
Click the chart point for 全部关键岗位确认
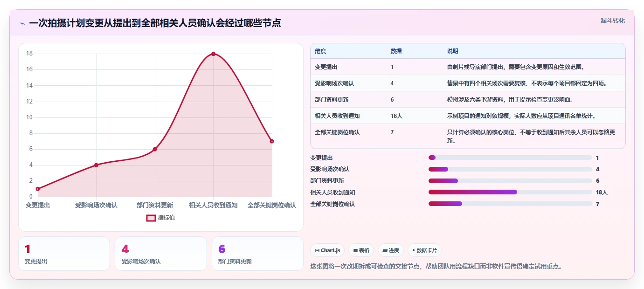pyautogui.click(x=272, y=141)
